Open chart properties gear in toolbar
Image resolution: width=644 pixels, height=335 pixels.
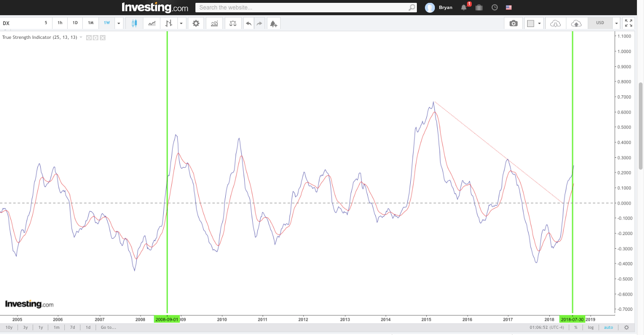[196, 23]
